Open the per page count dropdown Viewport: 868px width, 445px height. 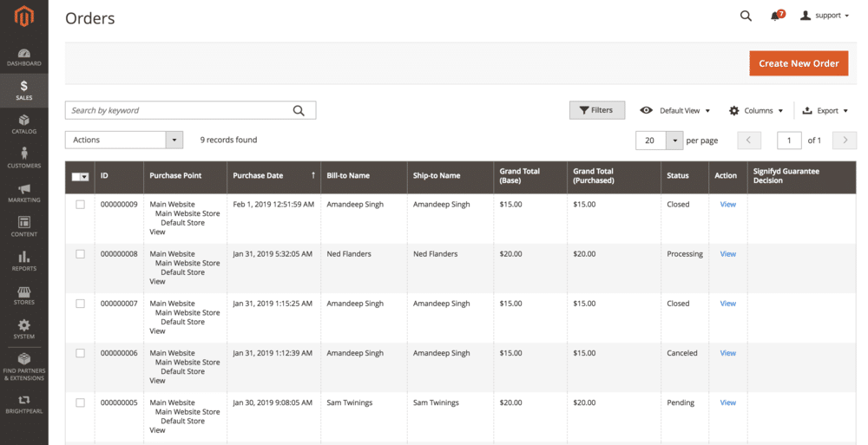pos(674,141)
